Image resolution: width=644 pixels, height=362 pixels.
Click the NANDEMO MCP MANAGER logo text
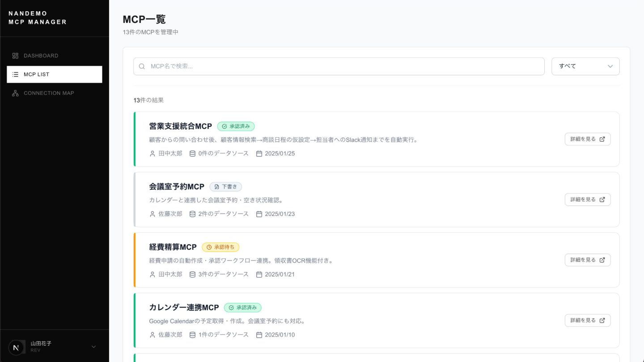(x=38, y=18)
